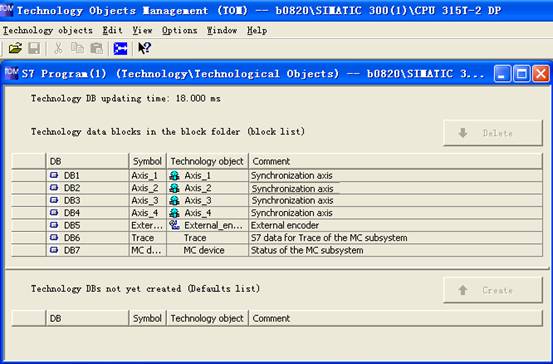Close the S7 Program child window
This screenshot has width=553, height=364.
pyautogui.click(x=540, y=74)
